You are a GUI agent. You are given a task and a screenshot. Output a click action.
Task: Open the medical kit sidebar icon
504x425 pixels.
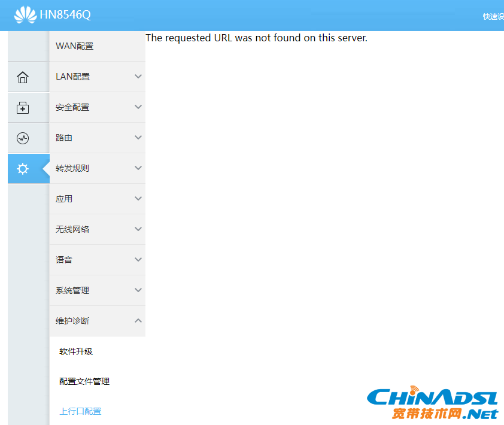point(23,108)
